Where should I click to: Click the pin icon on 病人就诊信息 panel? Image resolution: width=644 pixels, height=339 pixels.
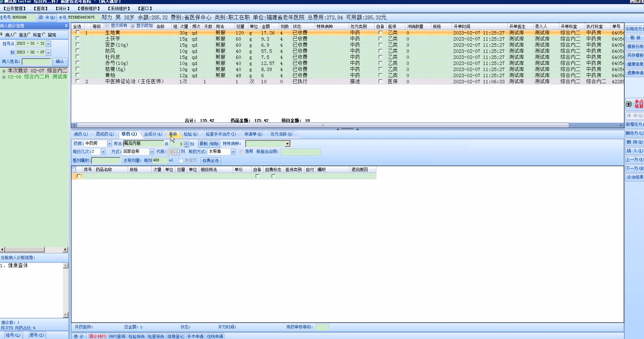point(66,26)
